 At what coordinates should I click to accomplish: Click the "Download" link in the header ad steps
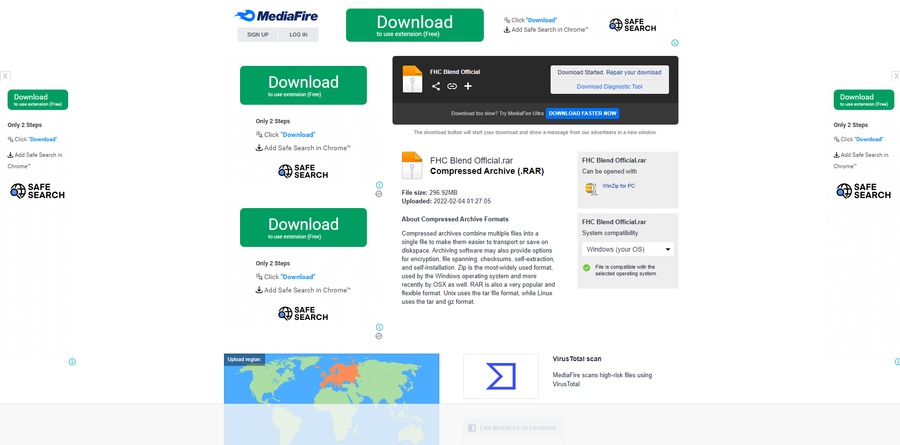(x=541, y=20)
